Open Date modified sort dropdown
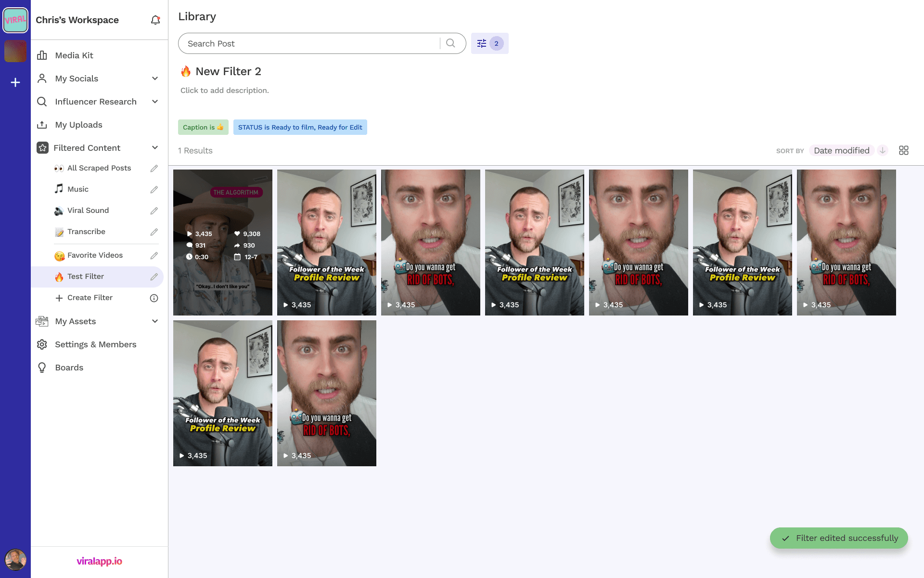Viewport: 924px width, 578px height. (841, 151)
